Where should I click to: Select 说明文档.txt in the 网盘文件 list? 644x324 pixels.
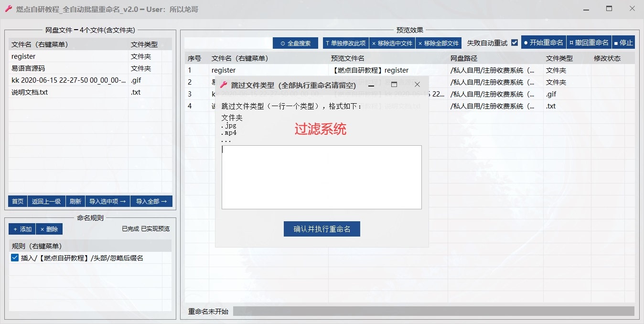30,92
